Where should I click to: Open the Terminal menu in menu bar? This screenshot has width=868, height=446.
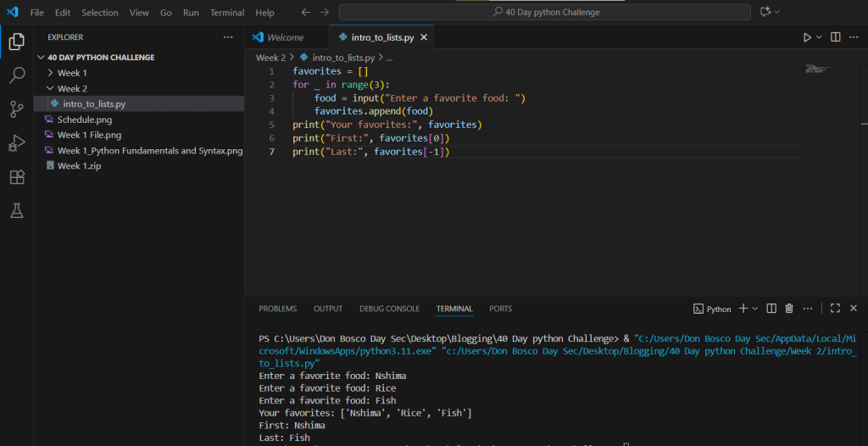point(227,13)
